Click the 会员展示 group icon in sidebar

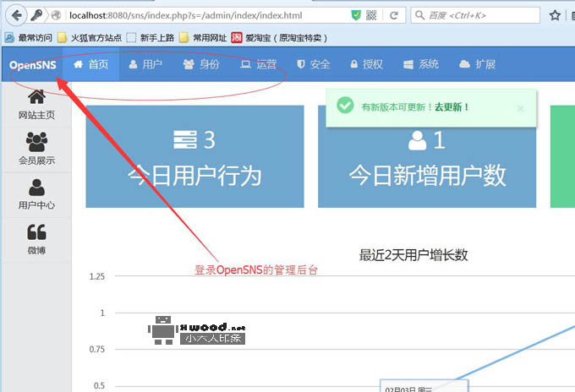click(36, 142)
